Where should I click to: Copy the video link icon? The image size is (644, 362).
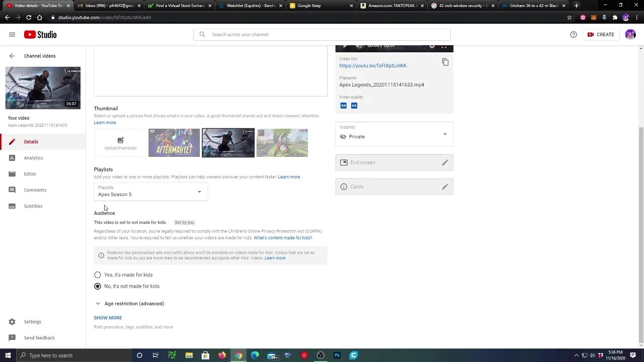coord(445,62)
